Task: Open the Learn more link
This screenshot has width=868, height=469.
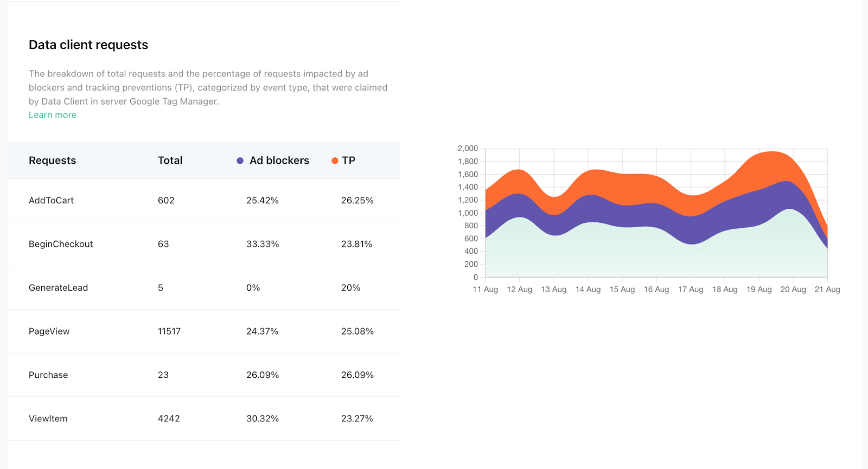Action: point(52,114)
